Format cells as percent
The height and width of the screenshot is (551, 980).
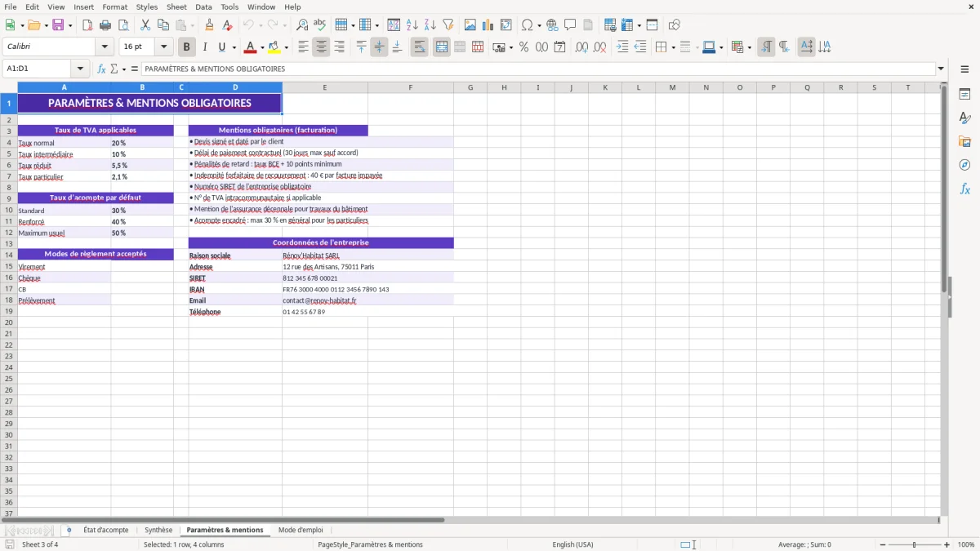(x=523, y=47)
